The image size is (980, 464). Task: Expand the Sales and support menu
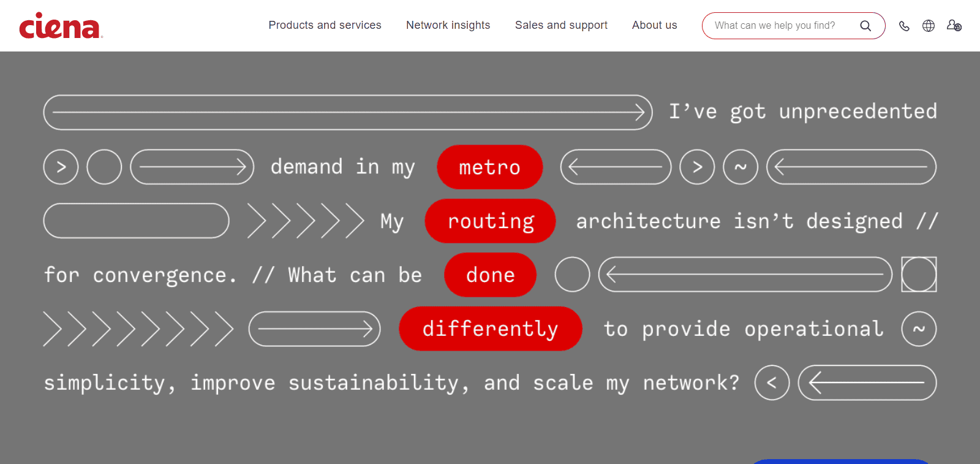pos(561,25)
